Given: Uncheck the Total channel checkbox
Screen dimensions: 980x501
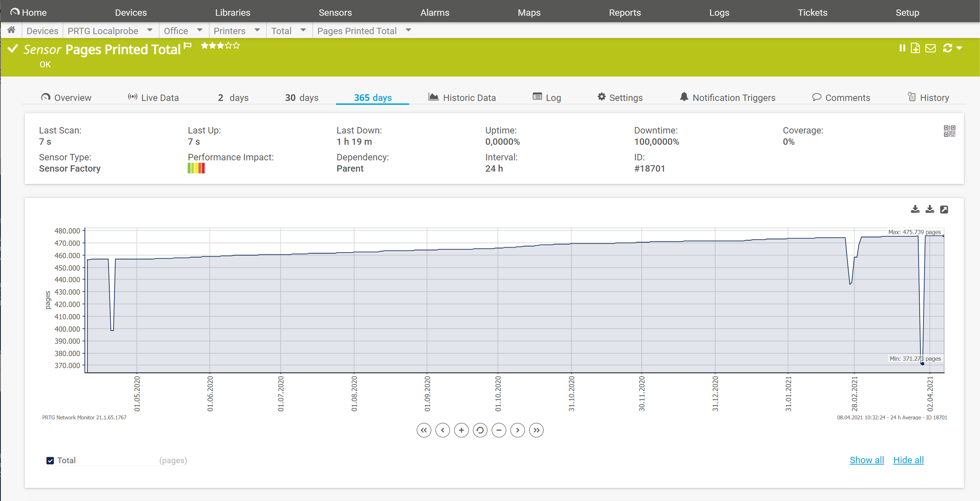Looking at the screenshot, I should [x=50, y=460].
